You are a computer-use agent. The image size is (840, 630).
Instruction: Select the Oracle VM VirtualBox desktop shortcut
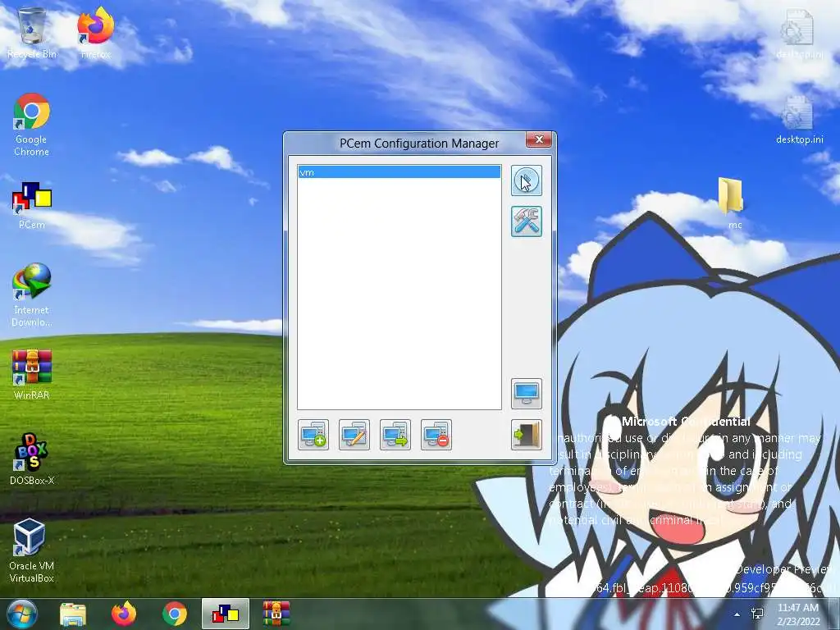coord(32,550)
